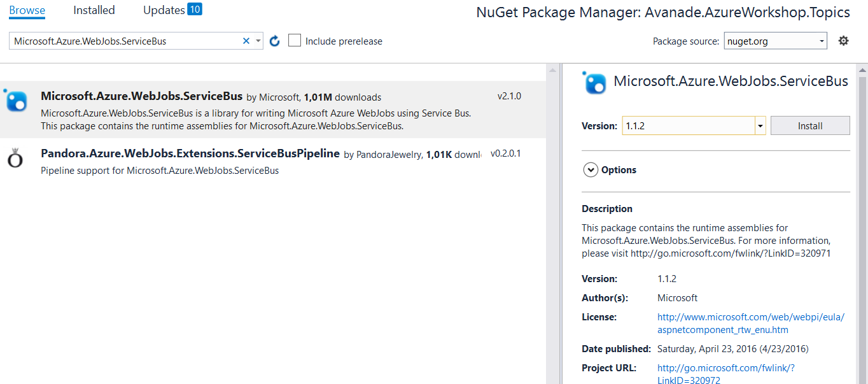Click the Microsoft.Azure.WebJobs.ServiceBus package icon in list

click(x=15, y=101)
